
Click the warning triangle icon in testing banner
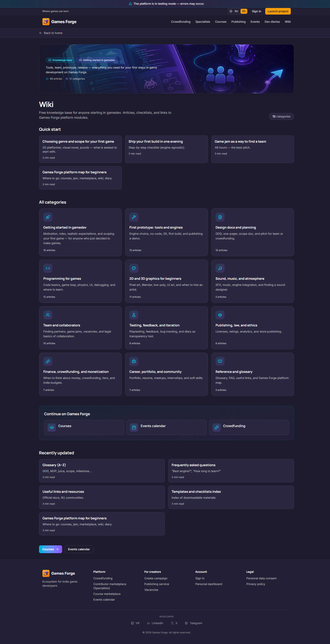click(130, 4)
